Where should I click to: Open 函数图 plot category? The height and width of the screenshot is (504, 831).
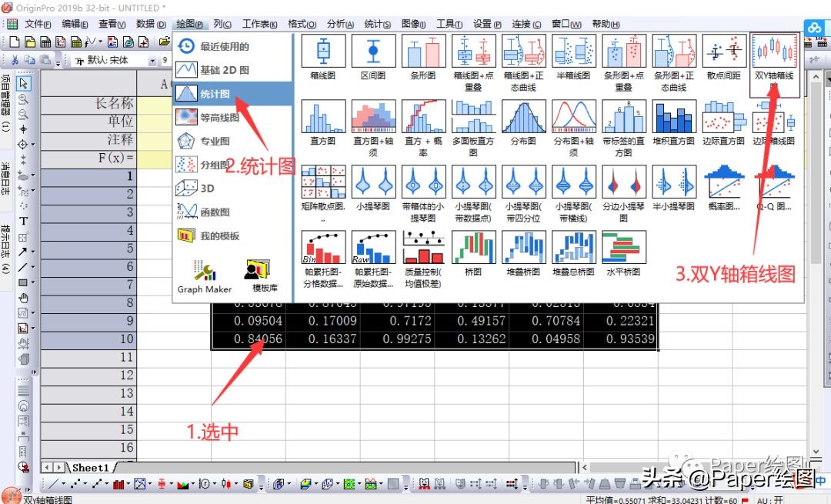(x=233, y=212)
